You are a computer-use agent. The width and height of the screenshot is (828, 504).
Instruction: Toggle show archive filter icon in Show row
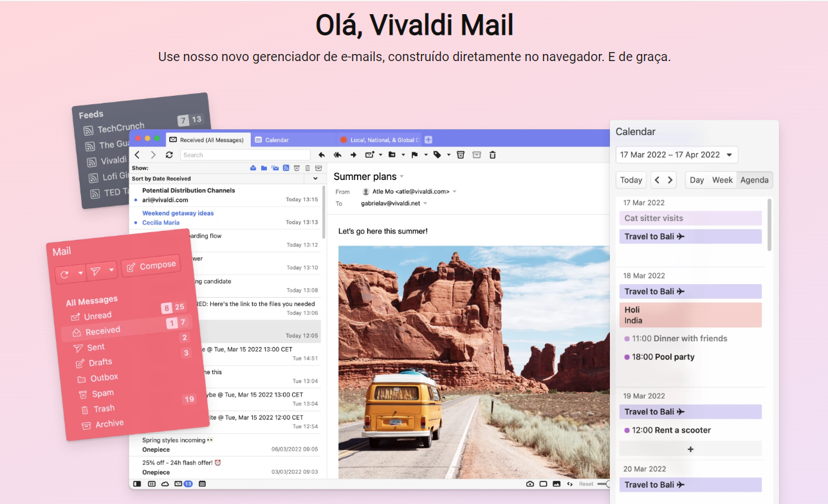click(x=318, y=168)
